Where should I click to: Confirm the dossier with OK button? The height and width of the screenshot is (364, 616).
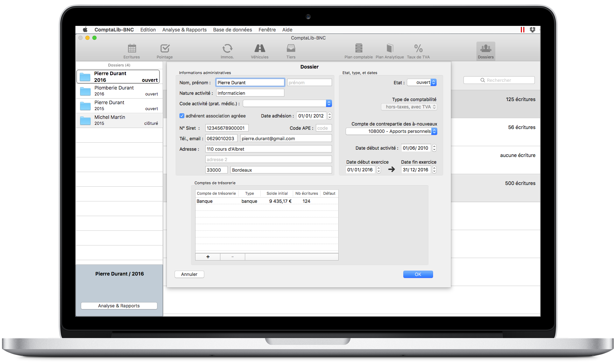tap(418, 274)
